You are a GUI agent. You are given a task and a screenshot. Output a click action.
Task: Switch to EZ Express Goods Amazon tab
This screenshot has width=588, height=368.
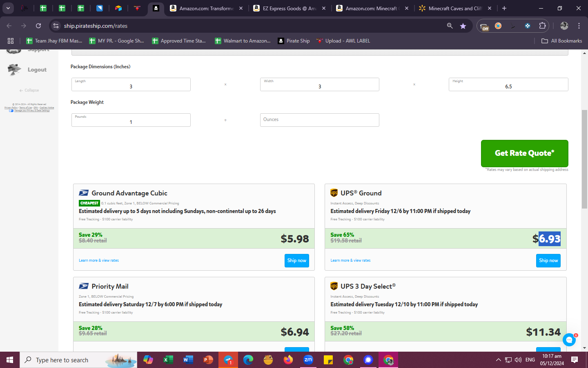point(289,8)
